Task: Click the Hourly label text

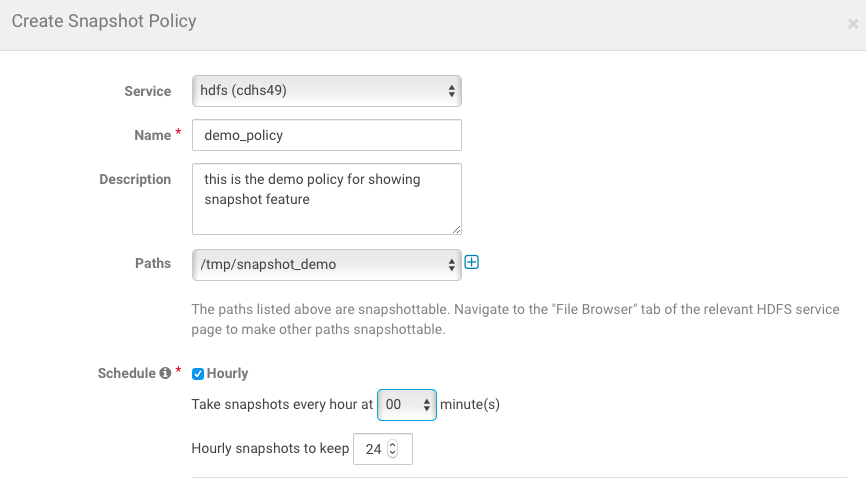Action: 227,373
